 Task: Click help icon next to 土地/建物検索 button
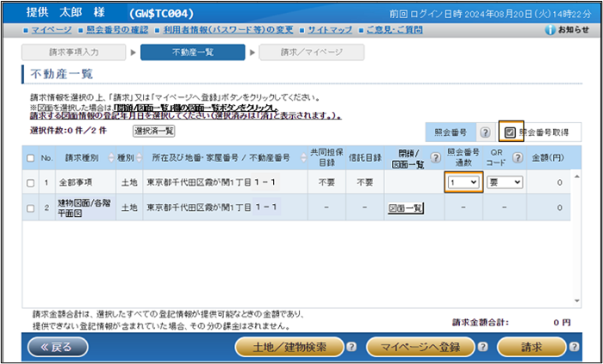point(351,347)
